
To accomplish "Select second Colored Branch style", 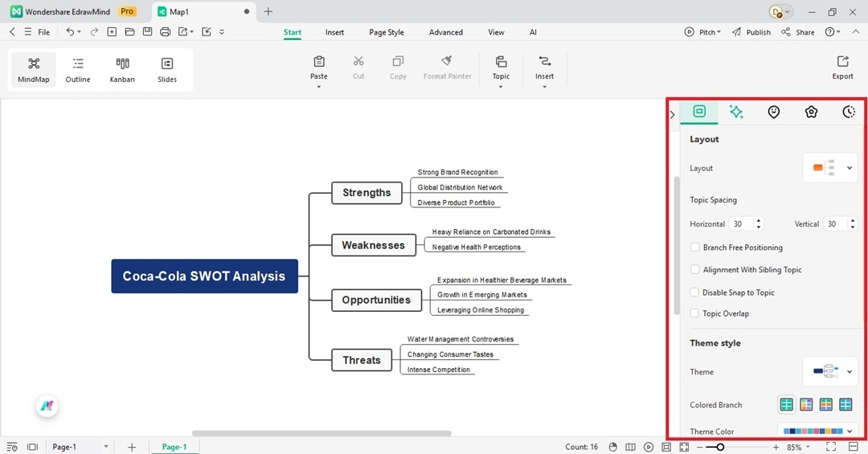I will click(807, 405).
